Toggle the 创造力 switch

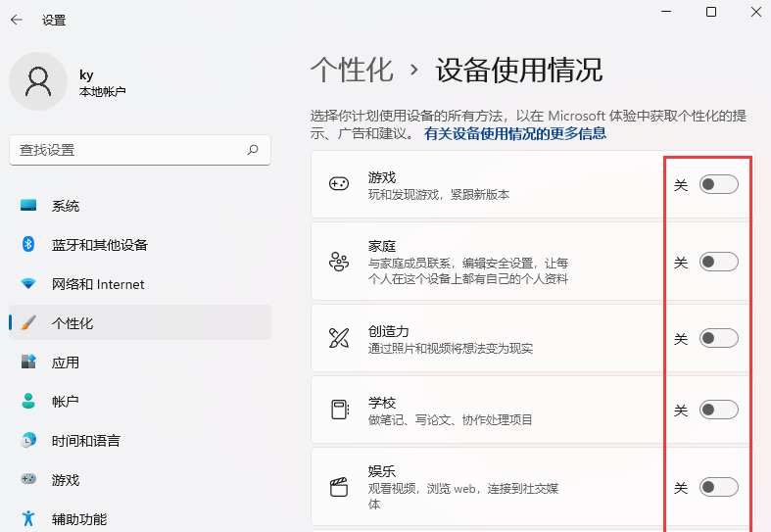[718, 338]
